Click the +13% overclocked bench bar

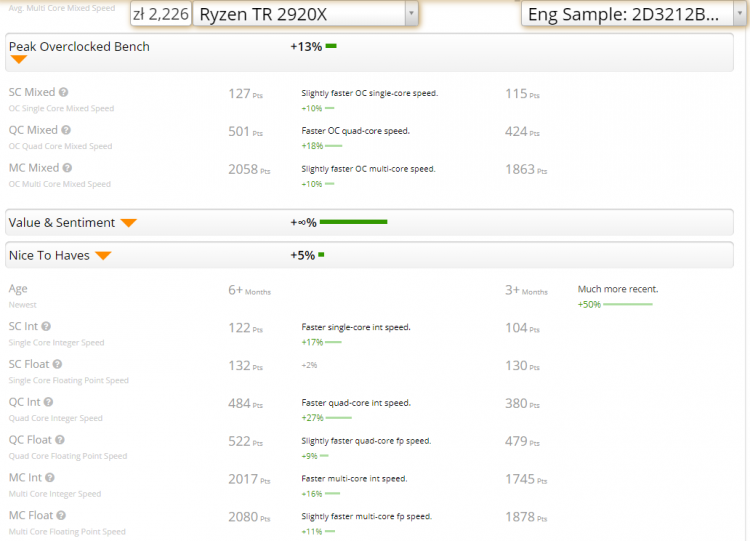click(x=331, y=46)
